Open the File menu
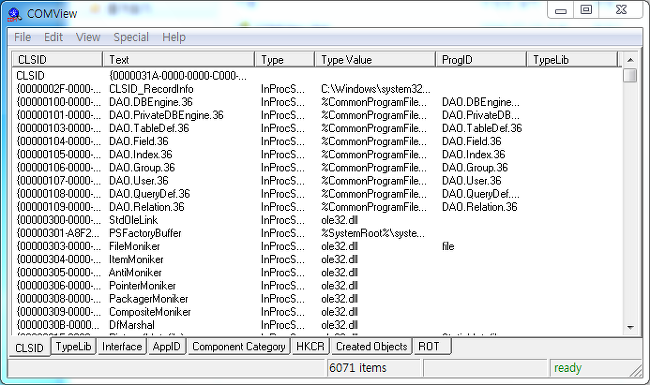 click(22, 37)
